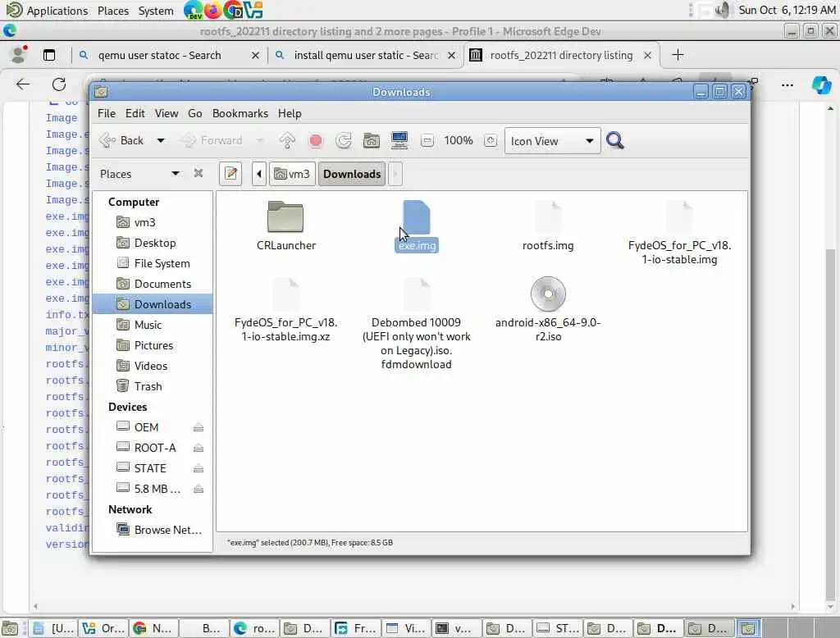Select the CRLauncher folder
This screenshot has height=638, width=840.
pyautogui.click(x=286, y=226)
